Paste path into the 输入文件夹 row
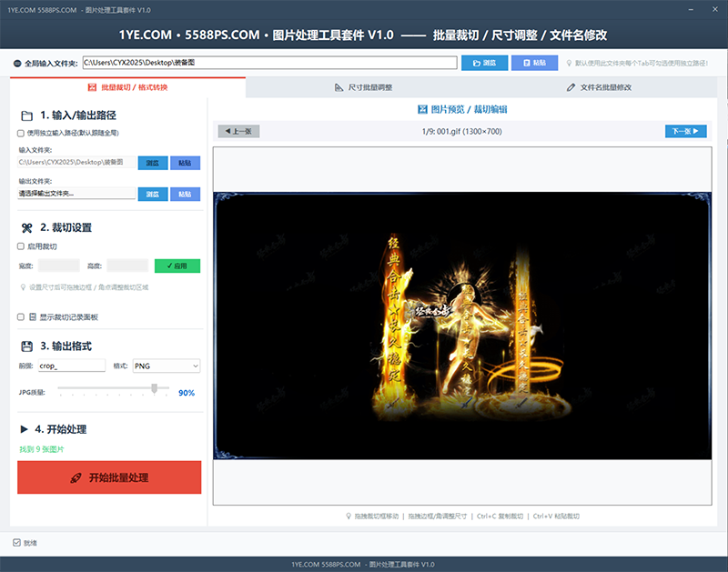728x572 pixels. coord(185,163)
